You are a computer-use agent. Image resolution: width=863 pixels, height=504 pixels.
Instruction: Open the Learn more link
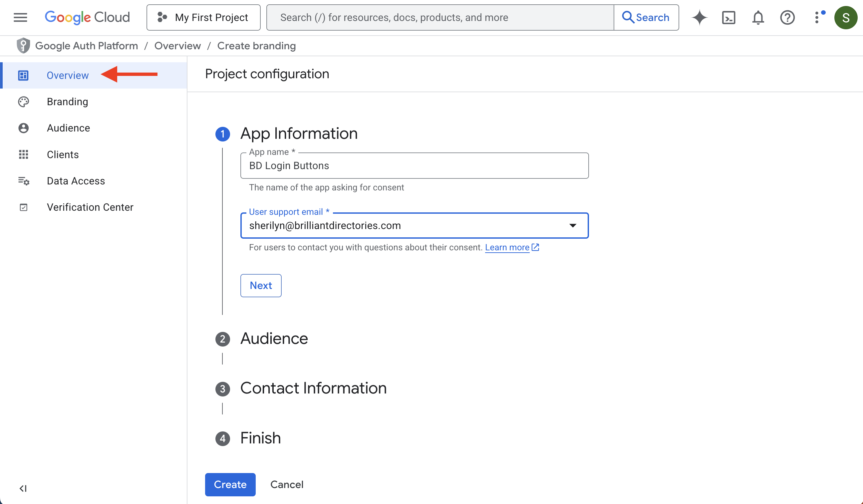click(507, 247)
